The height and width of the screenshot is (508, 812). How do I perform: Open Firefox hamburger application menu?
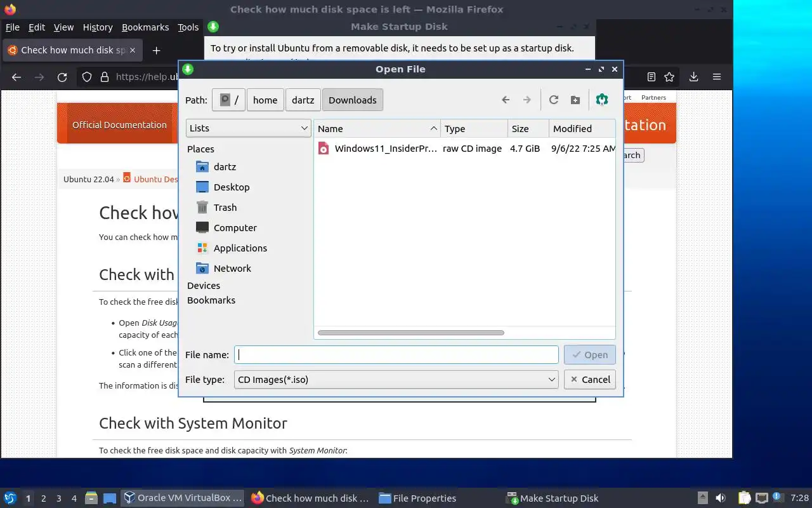[717, 77]
